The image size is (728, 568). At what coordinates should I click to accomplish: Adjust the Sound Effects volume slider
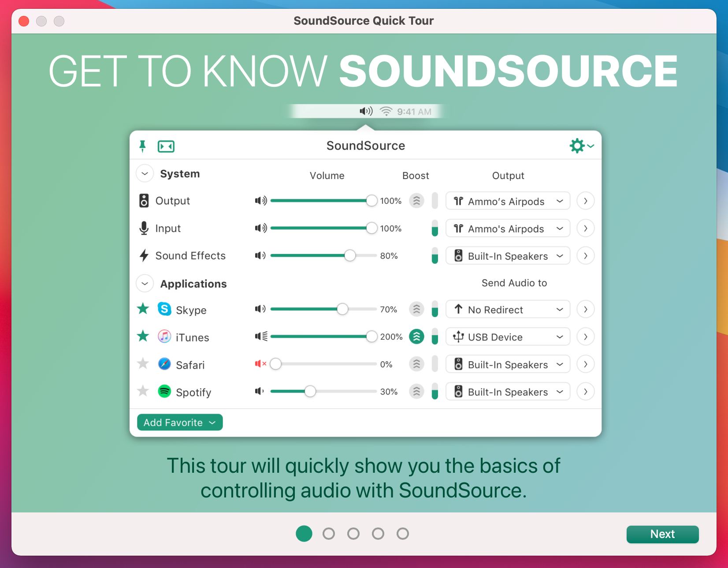point(323,255)
